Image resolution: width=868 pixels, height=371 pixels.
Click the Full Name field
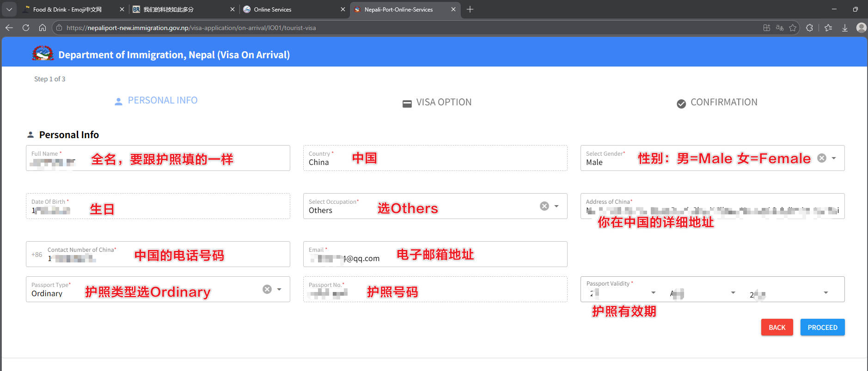[x=158, y=158]
